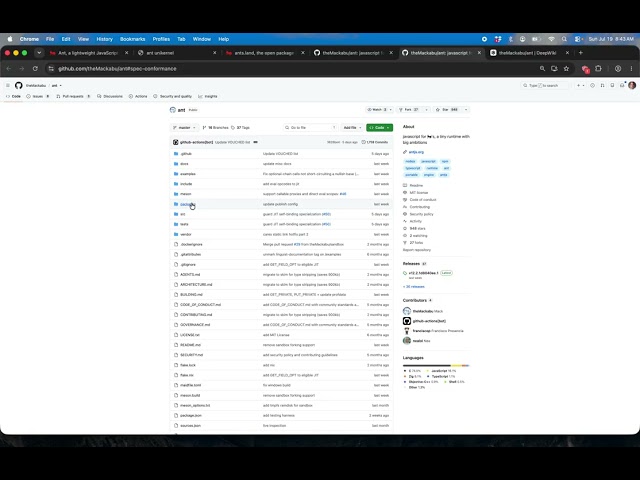Open Chrome's History menu

pos(104,39)
